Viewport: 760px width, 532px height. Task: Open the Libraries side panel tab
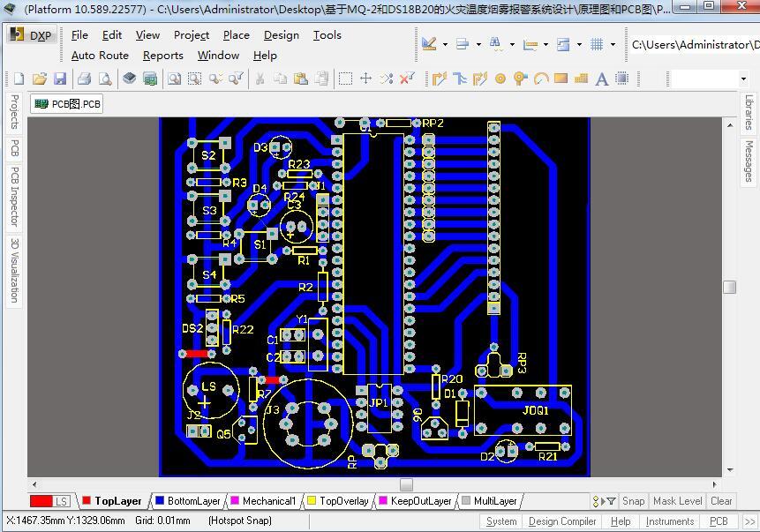click(749, 112)
